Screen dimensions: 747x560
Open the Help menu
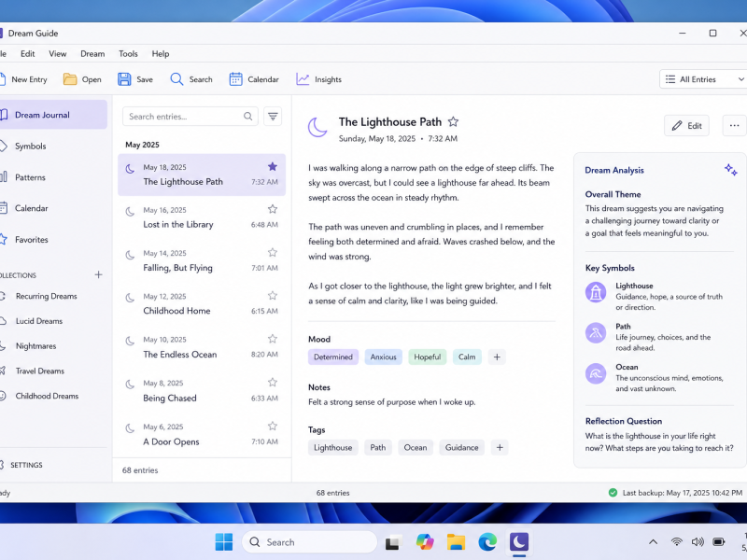(161, 54)
